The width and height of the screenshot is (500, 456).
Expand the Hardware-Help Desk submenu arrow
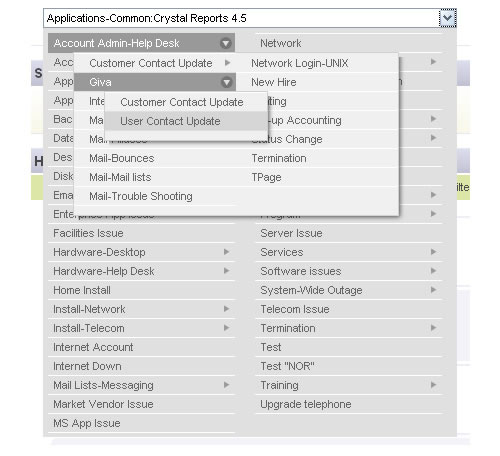click(227, 271)
